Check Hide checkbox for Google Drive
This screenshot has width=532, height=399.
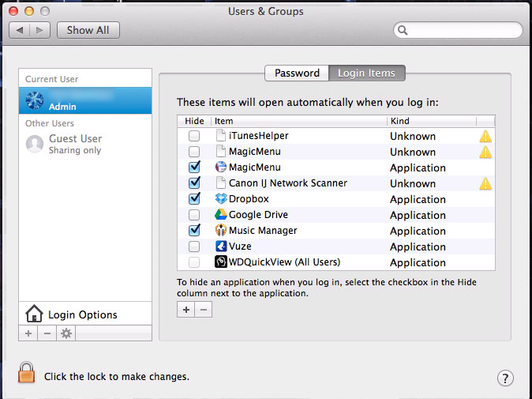[194, 215]
